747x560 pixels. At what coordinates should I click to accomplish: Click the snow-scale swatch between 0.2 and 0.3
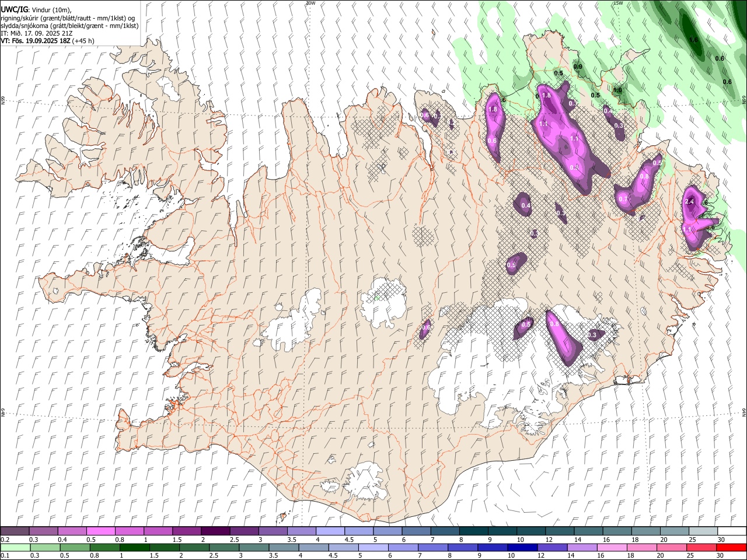coord(15,531)
